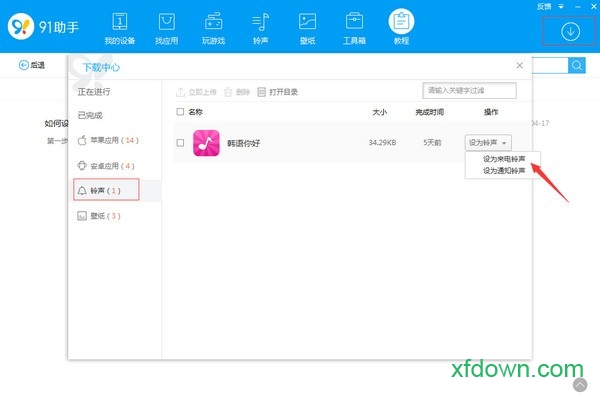The width and height of the screenshot is (600, 393).
Task: Open the 工具箱 toolbox icon
Action: coord(354,22)
